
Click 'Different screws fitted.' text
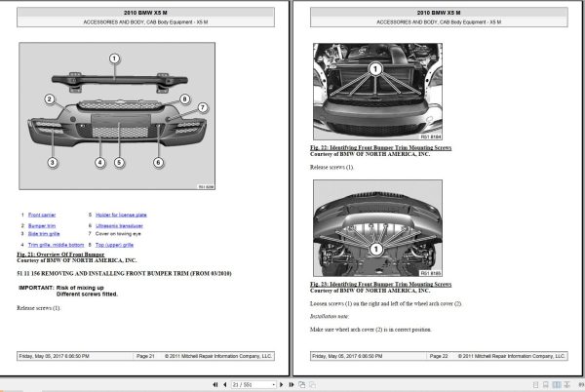[x=87, y=294]
